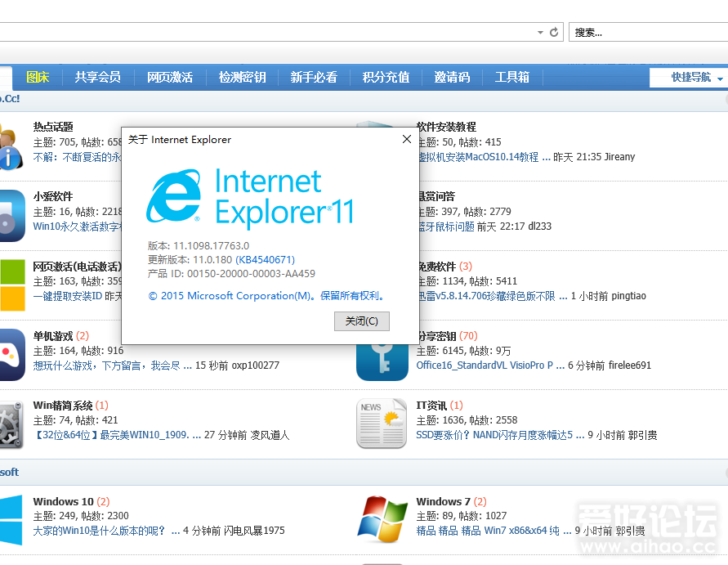Open the KB4540671 update link

(265, 260)
